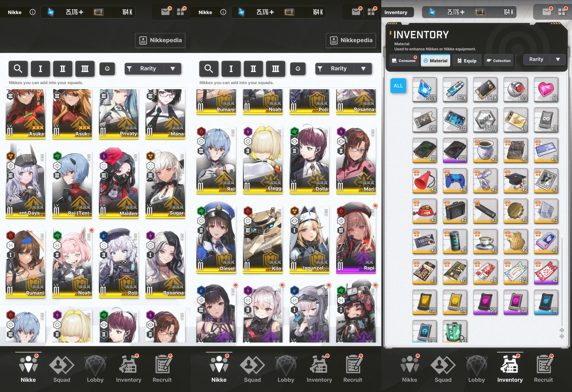Open search in left Nikke panel
The image size is (572, 392).
[18, 69]
